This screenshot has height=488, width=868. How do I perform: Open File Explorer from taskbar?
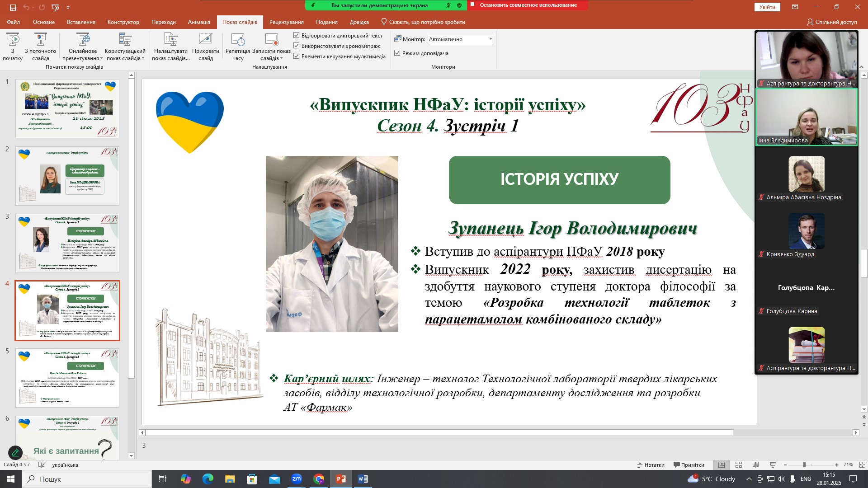click(x=230, y=479)
